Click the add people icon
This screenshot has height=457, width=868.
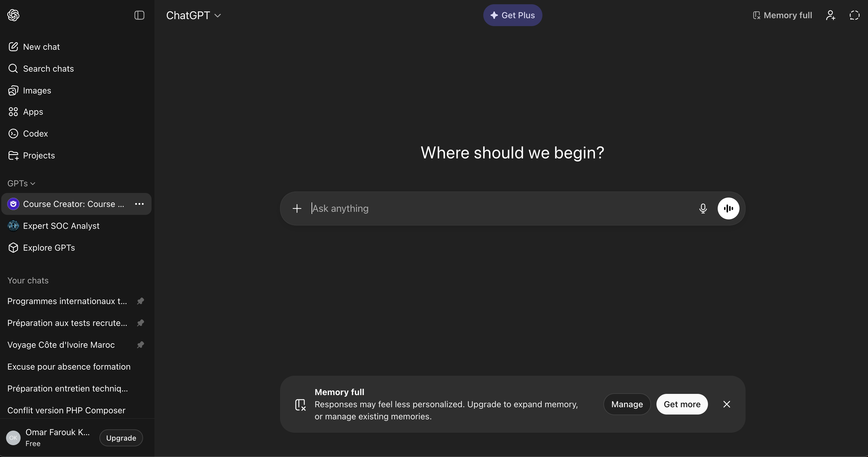click(830, 15)
